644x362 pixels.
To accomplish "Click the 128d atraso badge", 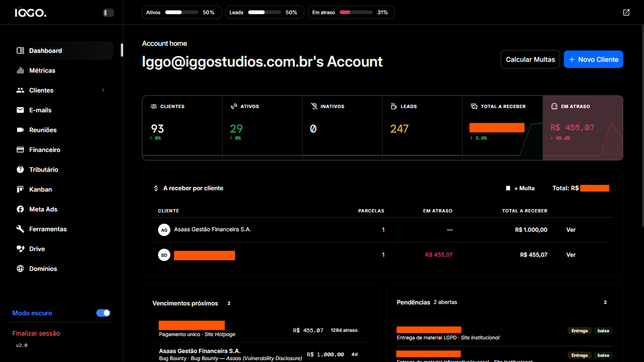I will [x=344, y=330].
